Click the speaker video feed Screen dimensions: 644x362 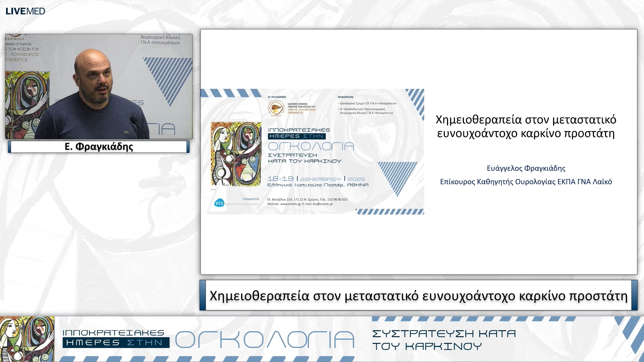tap(99, 86)
